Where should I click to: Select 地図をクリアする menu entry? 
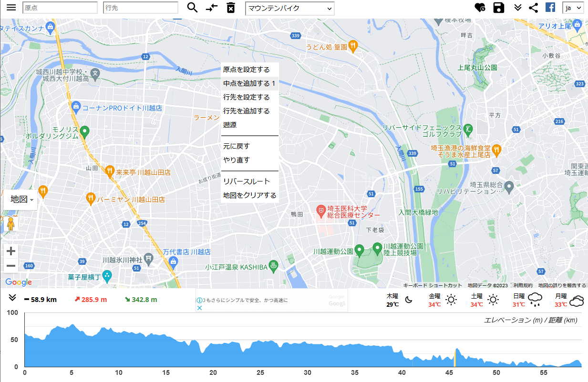[249, 195]
